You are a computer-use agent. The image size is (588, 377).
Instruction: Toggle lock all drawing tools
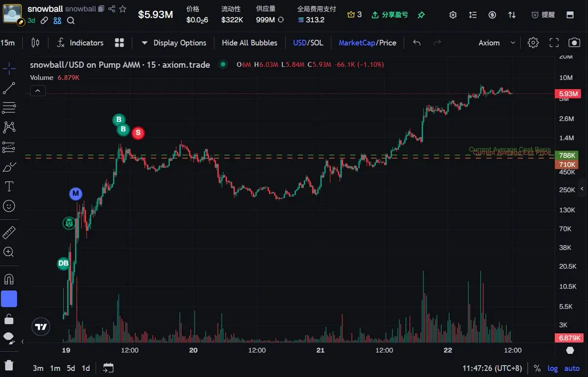pos(9,319)
